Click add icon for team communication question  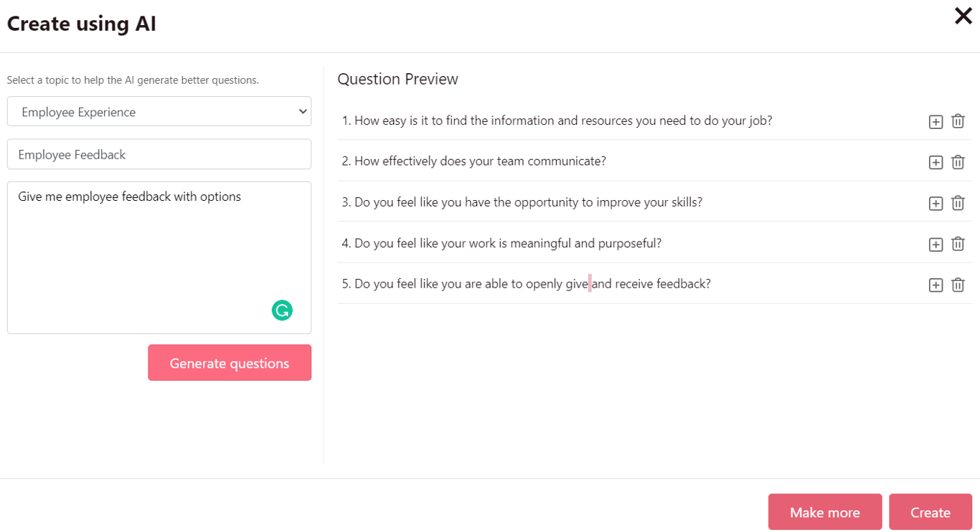(936, 163)
